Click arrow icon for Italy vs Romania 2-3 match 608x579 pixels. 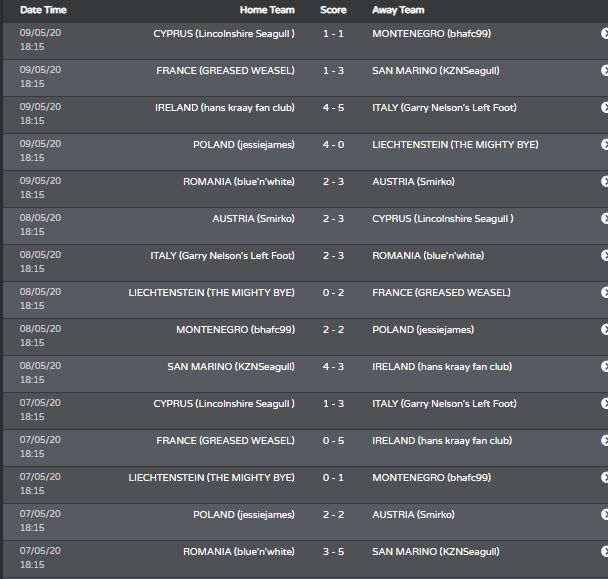(x=605, y=256)
